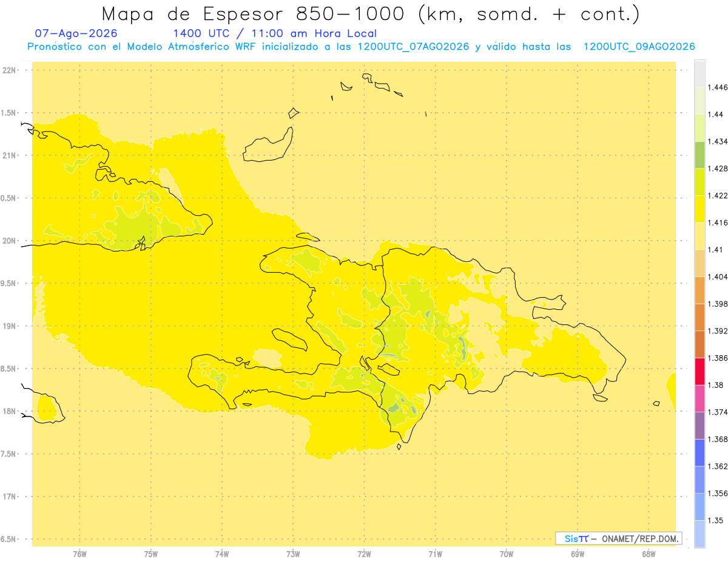
Task: Select the date text "07-Ago-2026"
Action: 76,34
